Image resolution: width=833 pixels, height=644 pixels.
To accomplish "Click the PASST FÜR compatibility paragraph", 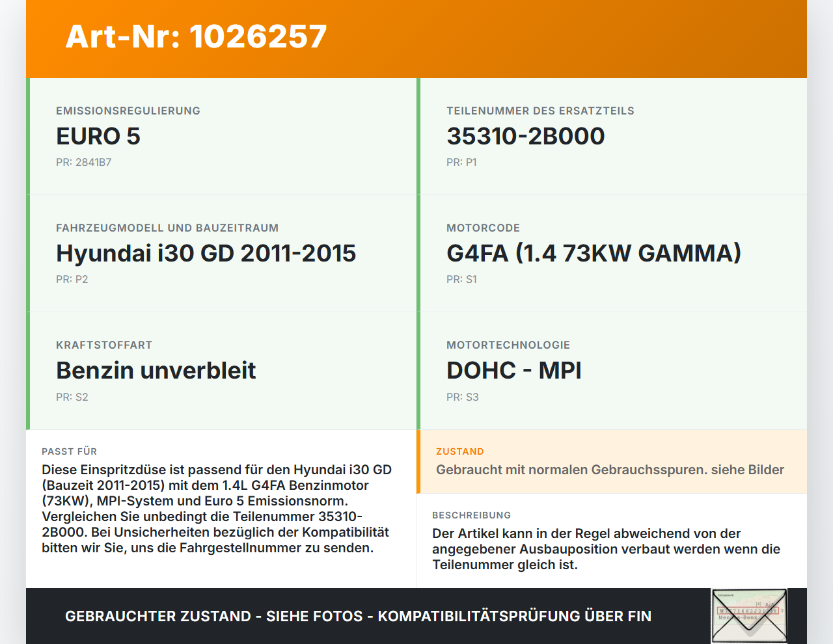I will point(217,509).
